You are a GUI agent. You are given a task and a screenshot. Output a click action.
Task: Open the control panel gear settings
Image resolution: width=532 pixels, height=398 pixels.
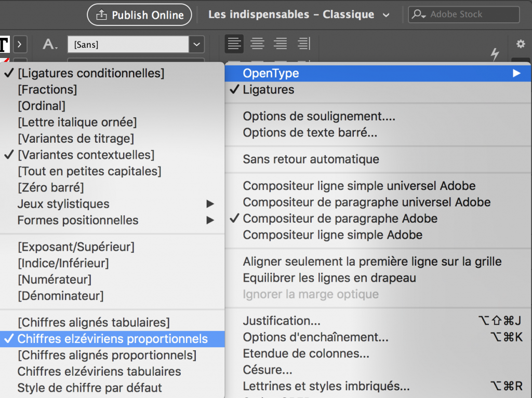[x=520, y=44]
